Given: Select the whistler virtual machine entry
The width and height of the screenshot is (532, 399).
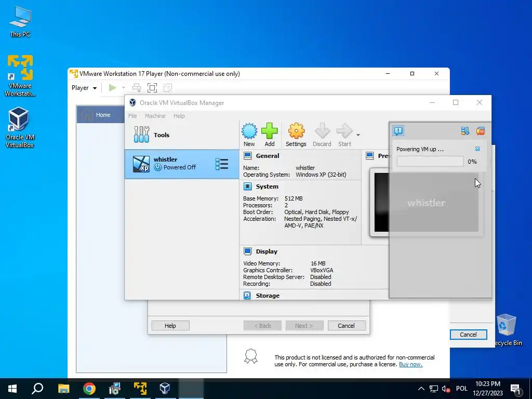Looking at the screenshot, I should coord(182,164).
